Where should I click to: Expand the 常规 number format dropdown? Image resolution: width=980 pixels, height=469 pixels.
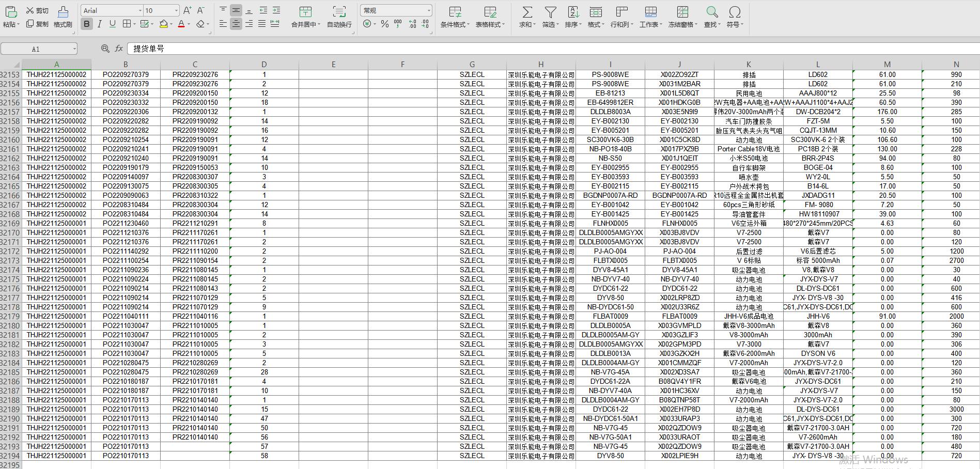pos(428,10)
